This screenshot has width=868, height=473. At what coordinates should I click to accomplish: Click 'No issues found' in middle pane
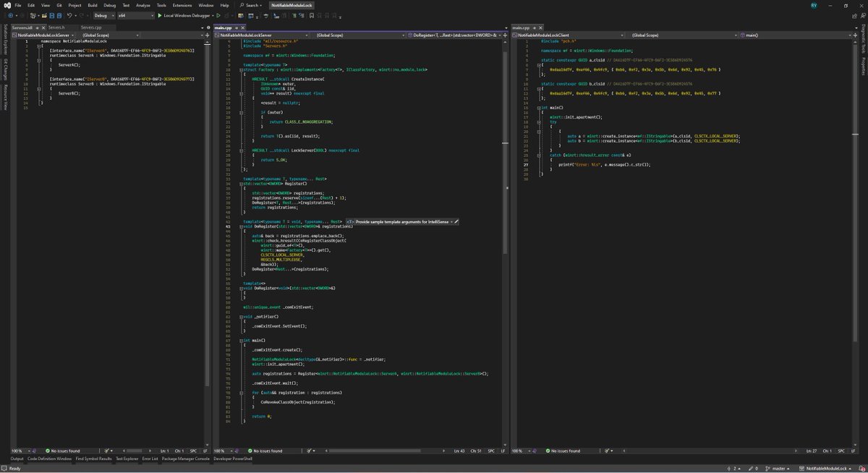[x=264, y=451]
